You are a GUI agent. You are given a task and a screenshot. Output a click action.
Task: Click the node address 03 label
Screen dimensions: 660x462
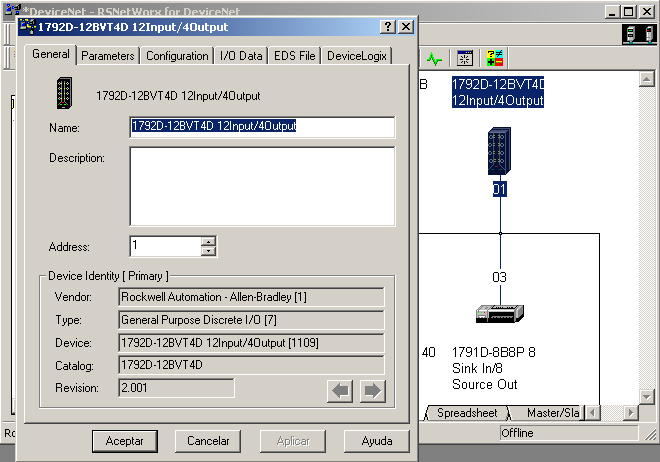[500, 277]
